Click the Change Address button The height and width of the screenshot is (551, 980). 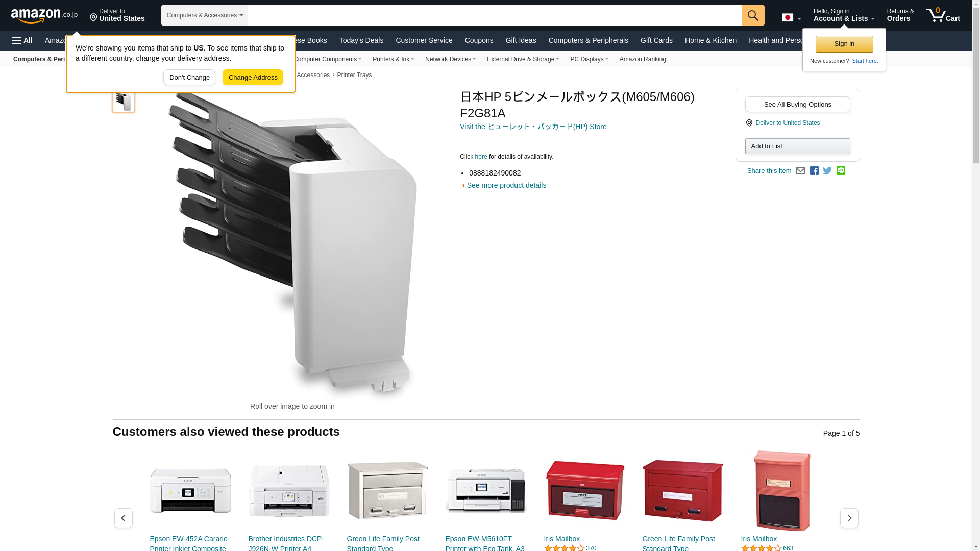pos(253,78)
